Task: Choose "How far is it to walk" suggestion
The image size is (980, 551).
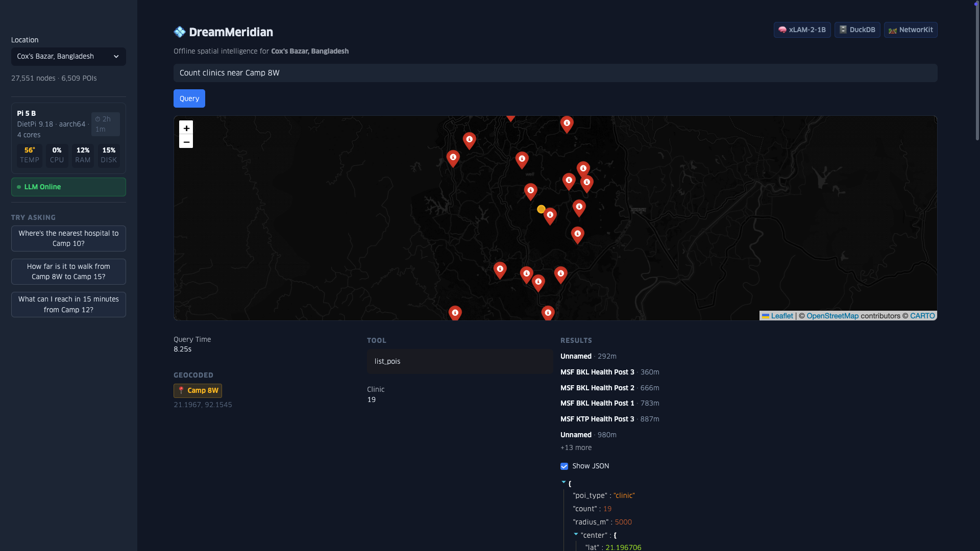Action: tap(68, 271)
